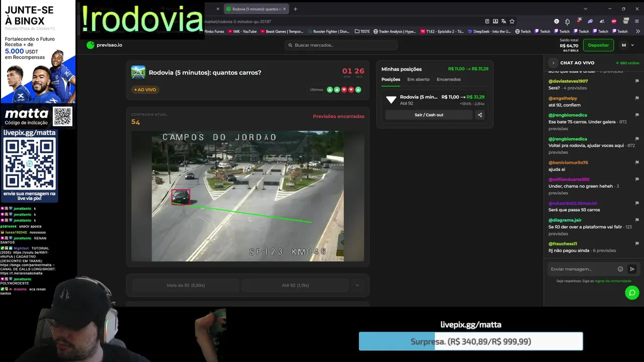This screenshot has width=644, height=362.
Task: Click the AO VIVO live badge
Action: [145, 89]
